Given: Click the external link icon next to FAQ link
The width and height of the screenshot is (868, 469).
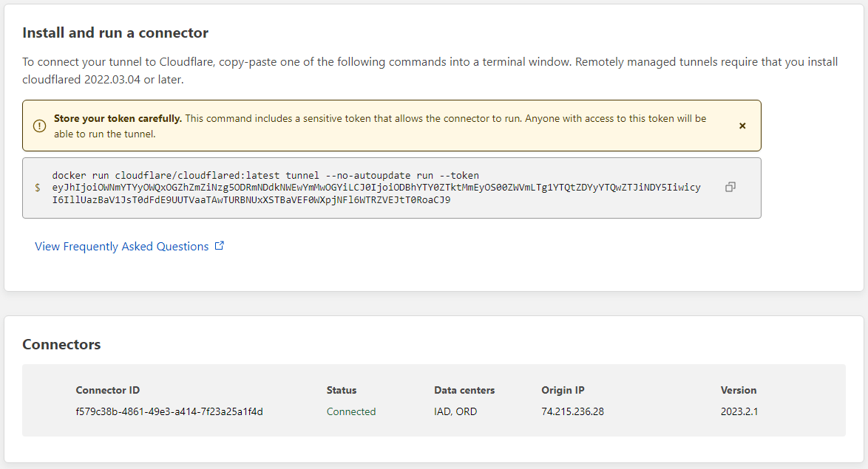Looking at the screenshot, I should coord(220,245).
